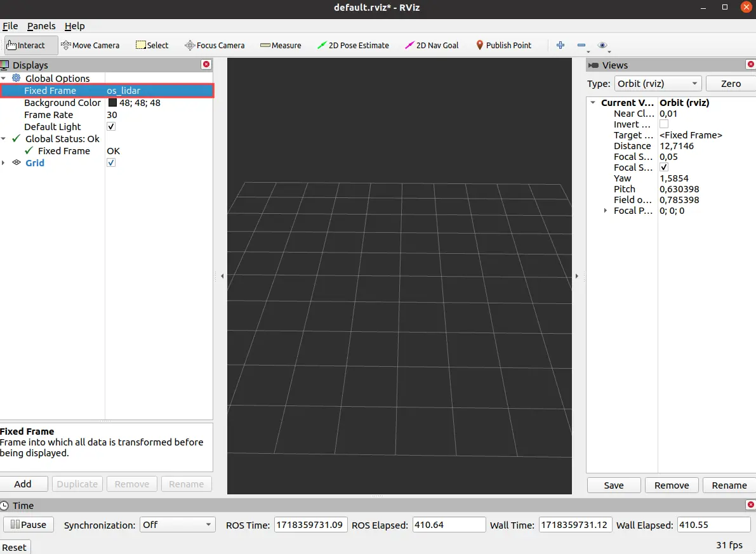The height and width of the screenshot is (554, 756).
Task: Click the Background Color swatch
Action: point(112,103)
